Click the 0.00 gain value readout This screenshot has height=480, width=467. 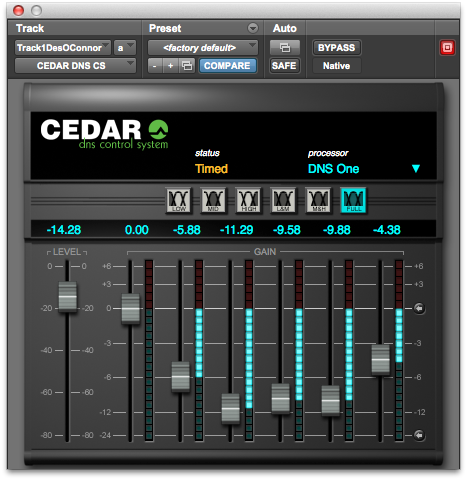[136, 230]
